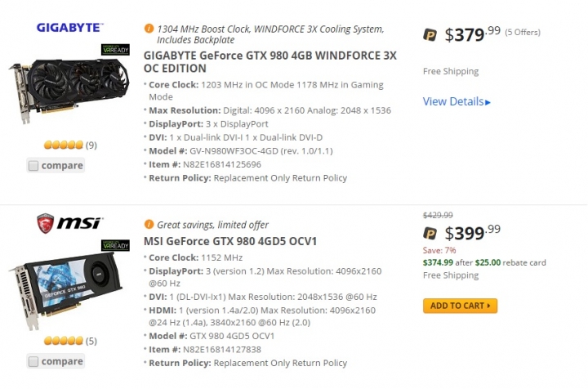The height and width of the screenshot is (389, 588).
Task: Open the 5 reviews star rating
Action: pos(70,341)
